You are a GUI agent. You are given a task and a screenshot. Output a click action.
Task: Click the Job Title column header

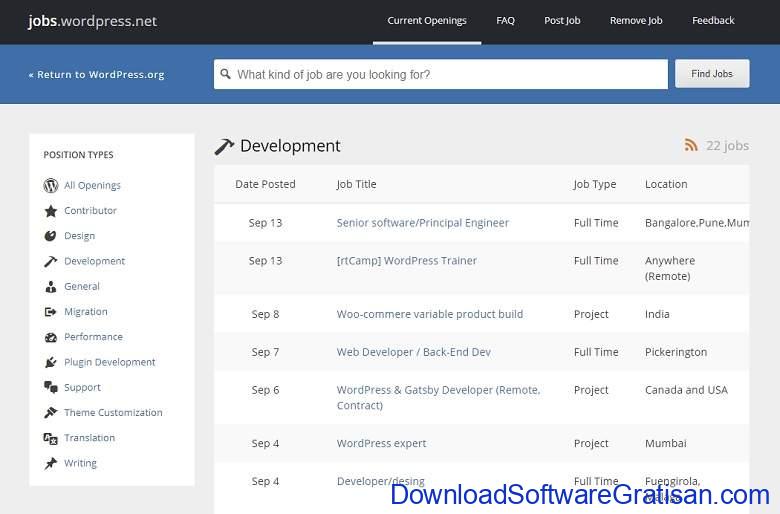(356, 184)
